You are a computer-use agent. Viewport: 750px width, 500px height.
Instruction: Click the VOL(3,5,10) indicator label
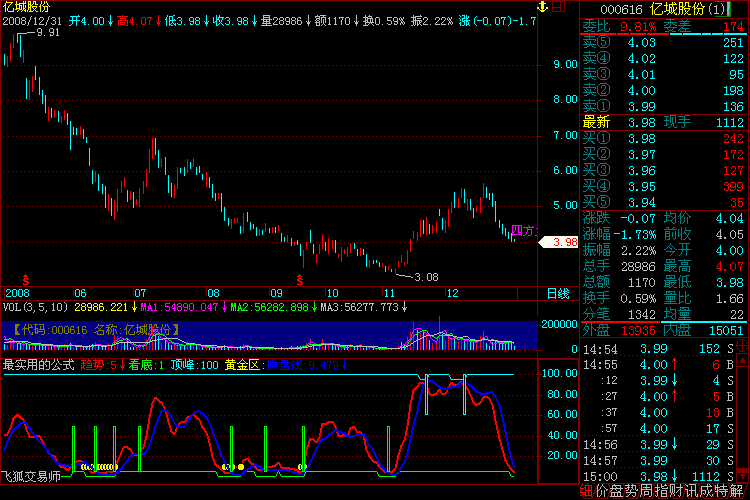pyautogui.click(x=35, y=307)
